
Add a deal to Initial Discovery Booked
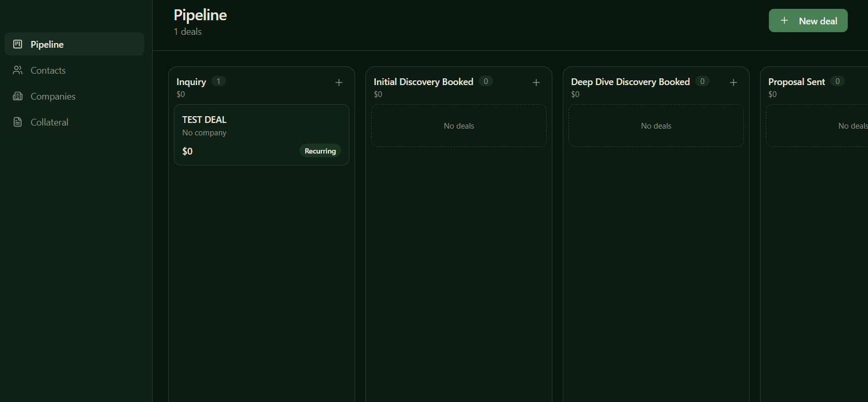coord(536,82)
